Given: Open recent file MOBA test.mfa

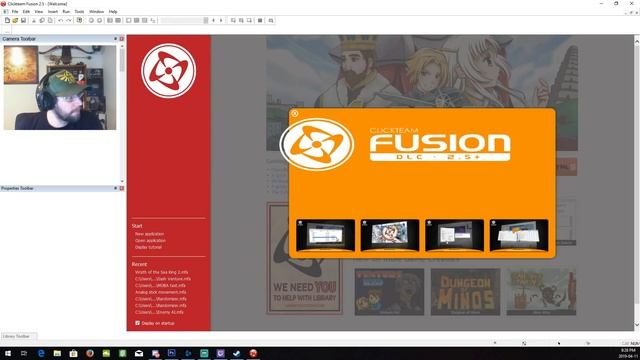Looking at the screenshot, I should pyautogui.click(x=160, y=285).
